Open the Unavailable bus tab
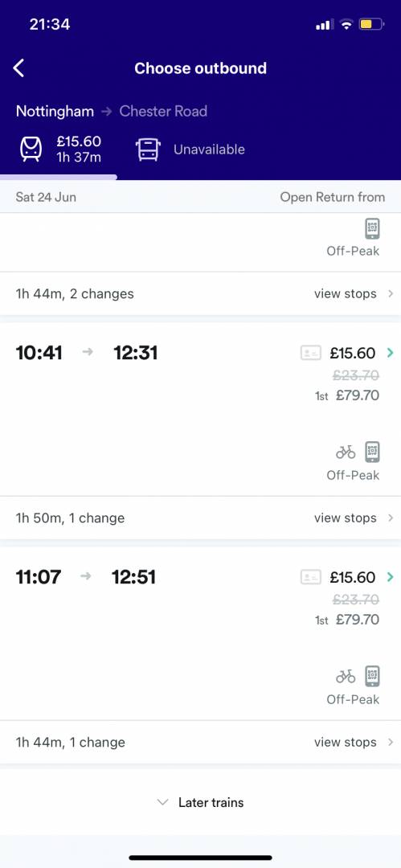The height and width of the screenshot is (868, 401). pos(190,149)
